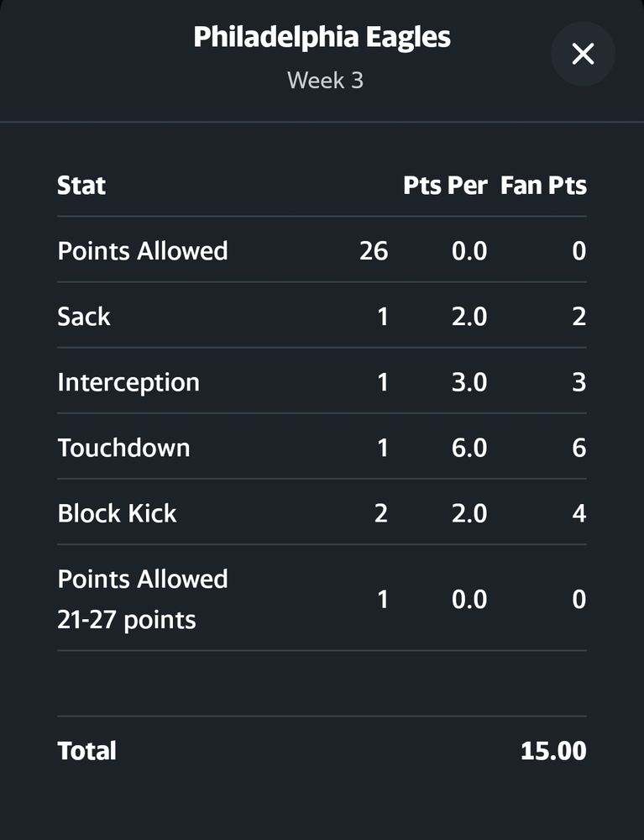Select the 15.00 total points value
This screenshot has width=644, height=840.
click(x=554, y=750)
